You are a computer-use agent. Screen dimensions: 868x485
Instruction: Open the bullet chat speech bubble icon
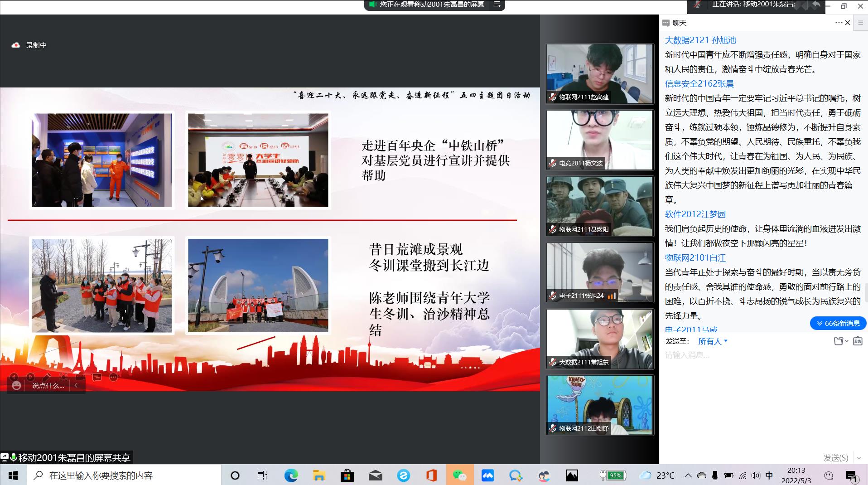pyautogui.click(x=97, y=377)
